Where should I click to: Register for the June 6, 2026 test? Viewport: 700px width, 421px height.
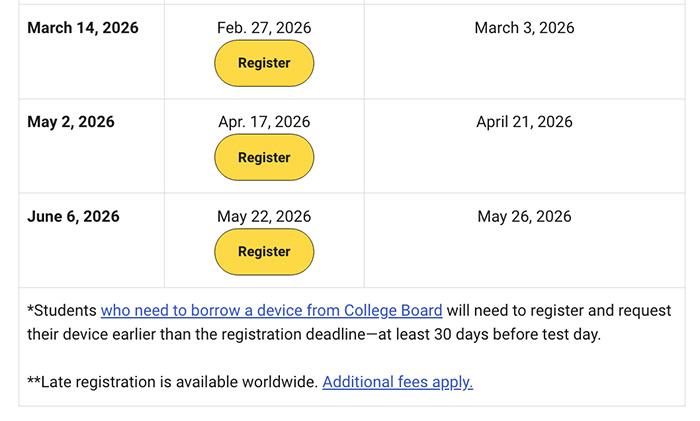[264, 252]
